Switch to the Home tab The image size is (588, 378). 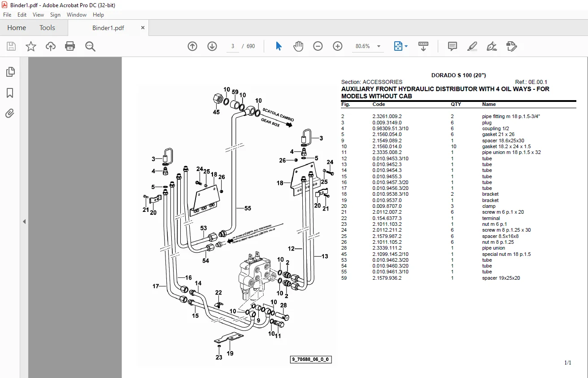(x=17, y=28)
